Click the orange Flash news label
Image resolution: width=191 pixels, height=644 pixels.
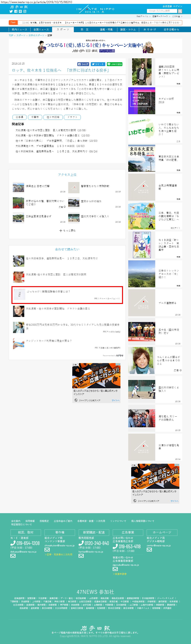[13, 22]
